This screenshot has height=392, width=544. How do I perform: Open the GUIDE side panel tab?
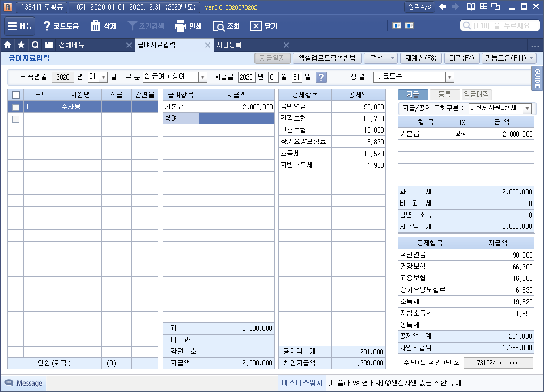point(537,79)
